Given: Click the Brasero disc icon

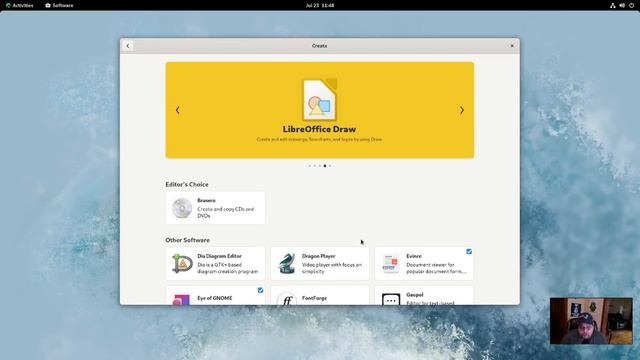Looking at the screenshot, I should tap(182, 208).
